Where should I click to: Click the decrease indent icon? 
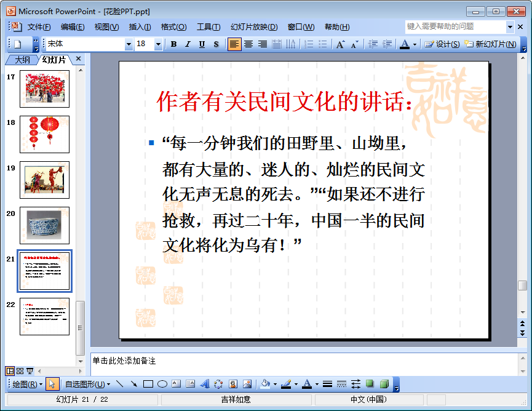click(x=373, y=44)
